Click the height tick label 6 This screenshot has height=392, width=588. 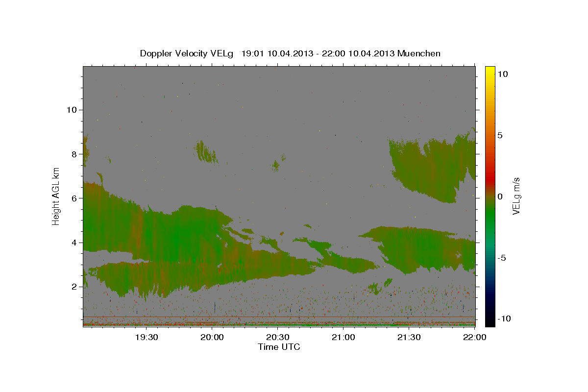click(74, 198)
